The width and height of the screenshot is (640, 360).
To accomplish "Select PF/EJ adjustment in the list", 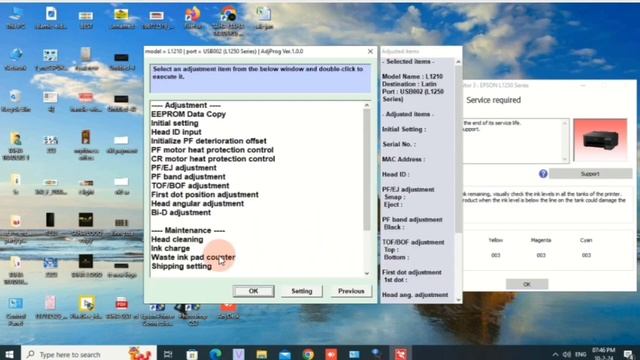I will pos(184,168).
